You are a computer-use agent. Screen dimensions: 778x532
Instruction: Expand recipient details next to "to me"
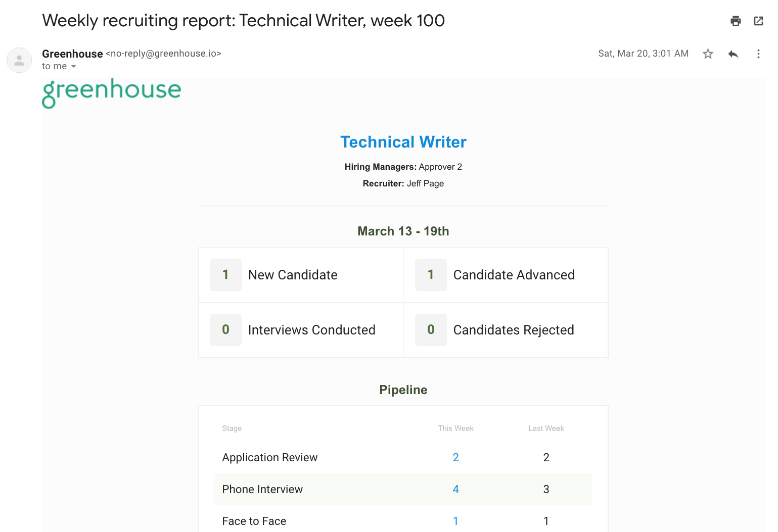coord(74,67)
